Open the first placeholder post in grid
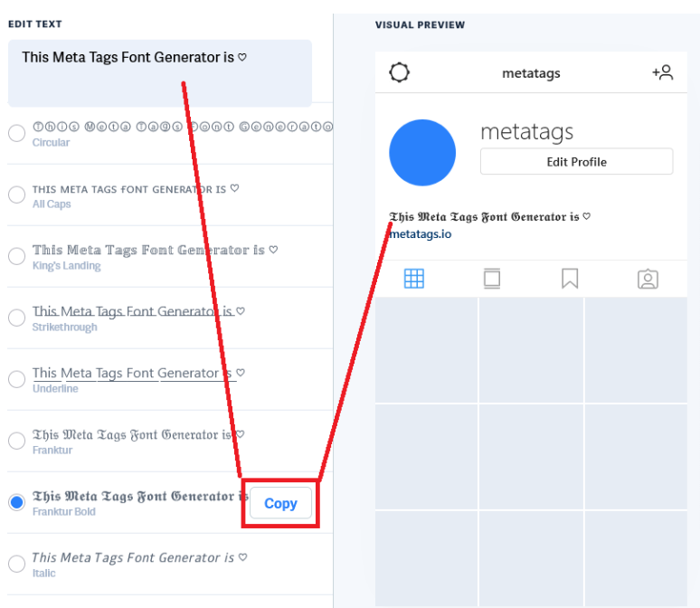700x608 pixels. (426, 350)
